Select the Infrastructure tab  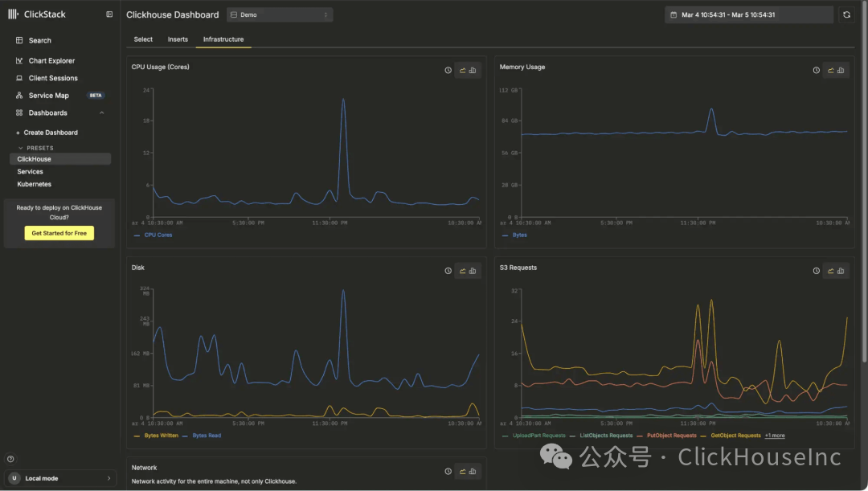click(223, 39)
